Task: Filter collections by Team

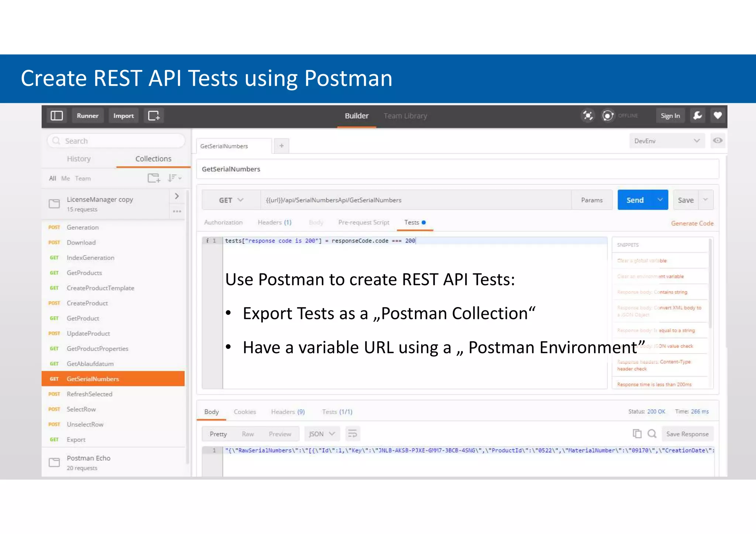Action: 83,178
